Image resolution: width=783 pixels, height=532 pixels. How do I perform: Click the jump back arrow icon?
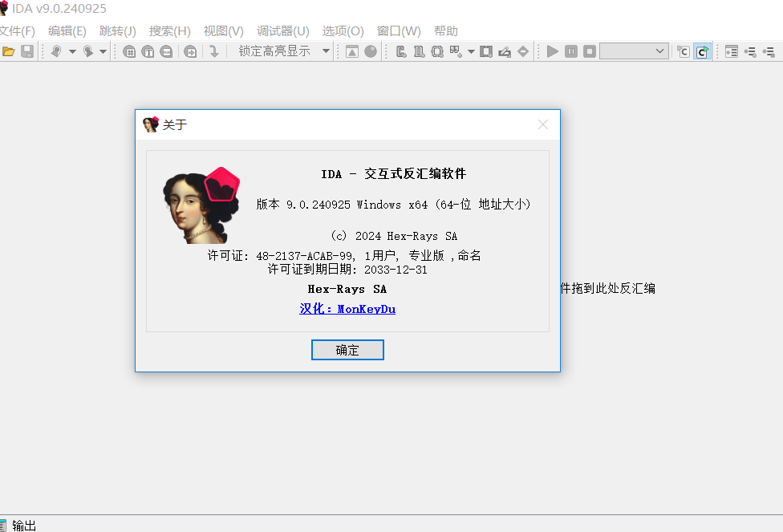pyautogui.click(x=56, y=51)
